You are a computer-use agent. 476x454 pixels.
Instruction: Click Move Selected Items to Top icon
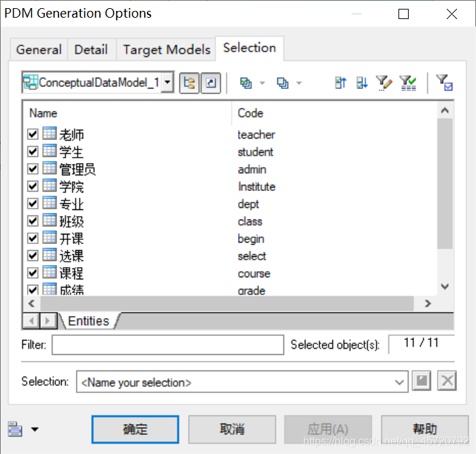coord(340,83)
